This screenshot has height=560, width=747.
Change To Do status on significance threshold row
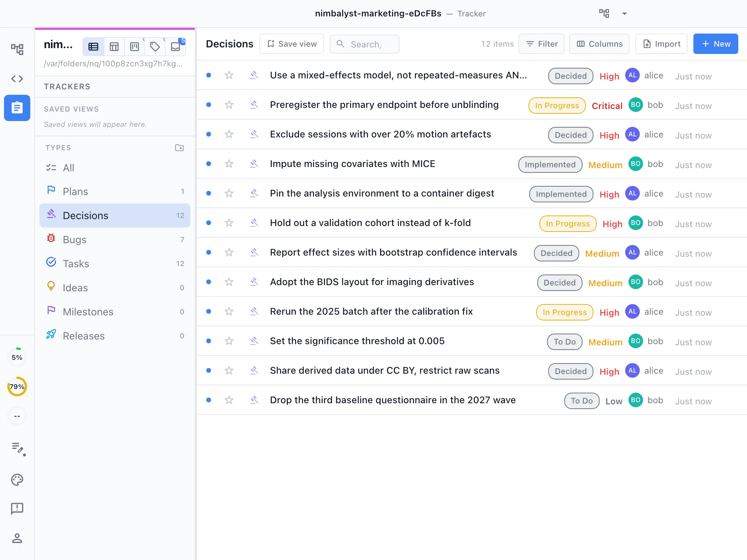[x=565, y=342]
